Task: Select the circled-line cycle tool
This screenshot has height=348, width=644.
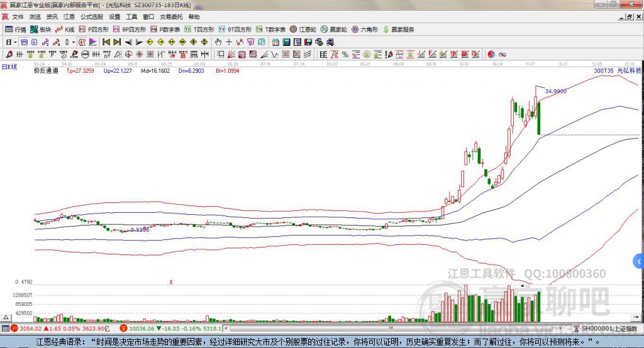Action: pos(85,55)
